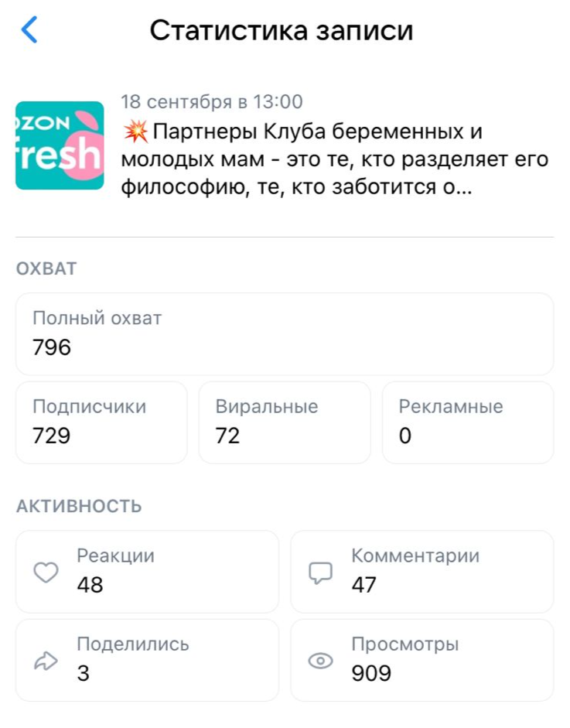570x728 pixels.
Task: Select the Виральные reach card
Action: (x=285, y=422)
